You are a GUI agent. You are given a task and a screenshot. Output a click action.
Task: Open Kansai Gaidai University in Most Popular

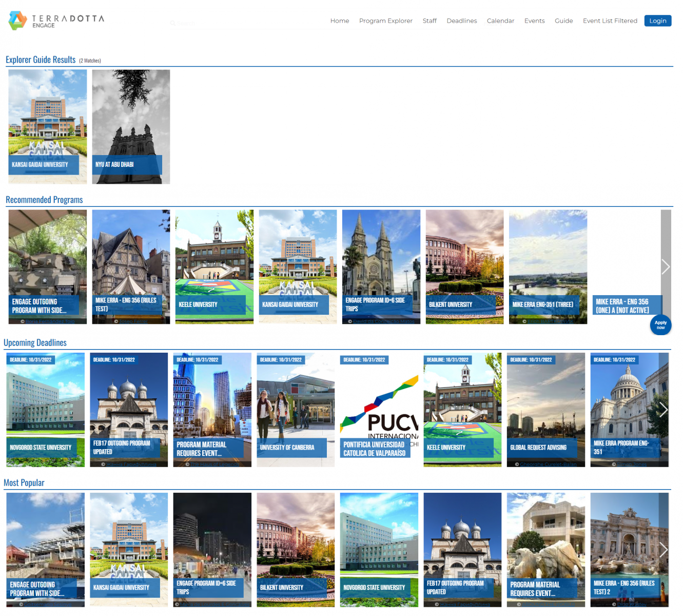pyautogui.click(x=129, y=550)
